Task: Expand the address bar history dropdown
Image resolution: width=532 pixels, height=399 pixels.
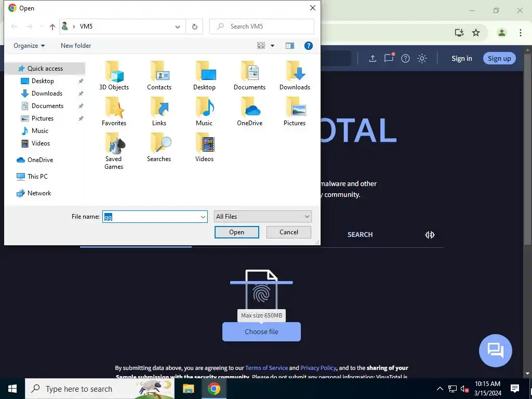Action: pyautogui.click(x=178, y=26)
